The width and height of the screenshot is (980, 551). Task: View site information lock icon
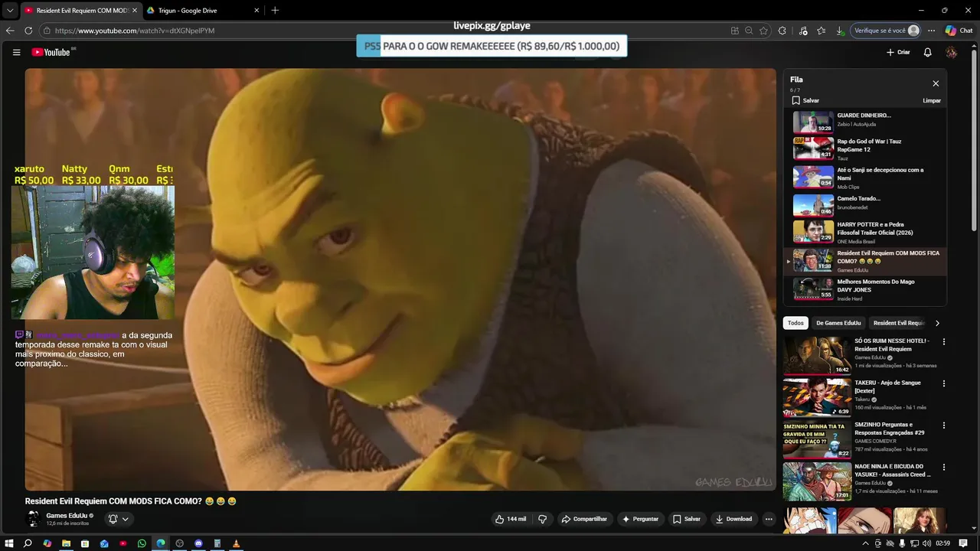point(47,31)
